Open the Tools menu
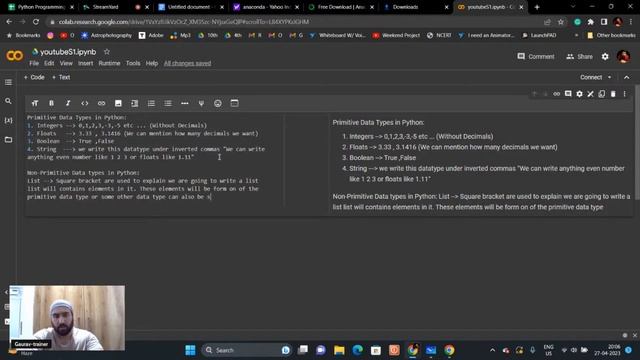 pos(133,63)
